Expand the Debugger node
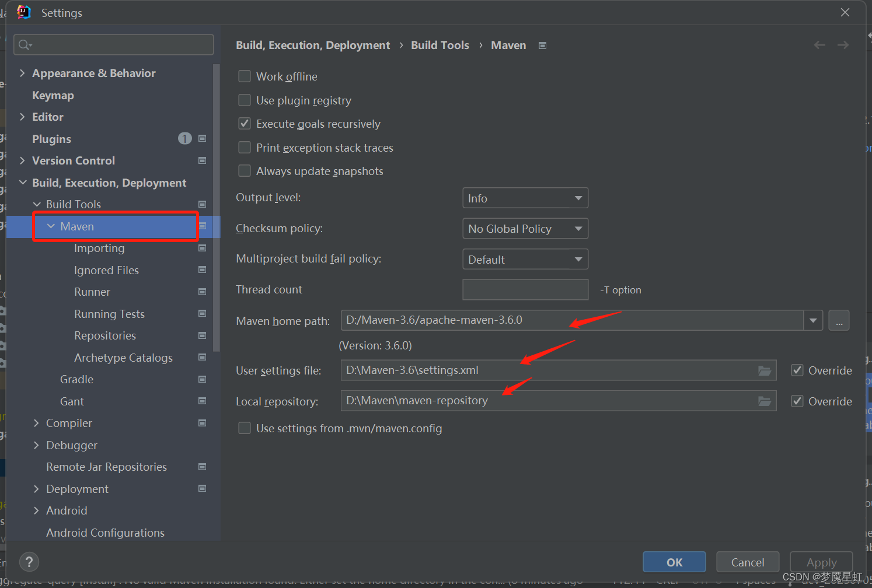This screenshot has width=872, height=588. click(x=36, y=445)
